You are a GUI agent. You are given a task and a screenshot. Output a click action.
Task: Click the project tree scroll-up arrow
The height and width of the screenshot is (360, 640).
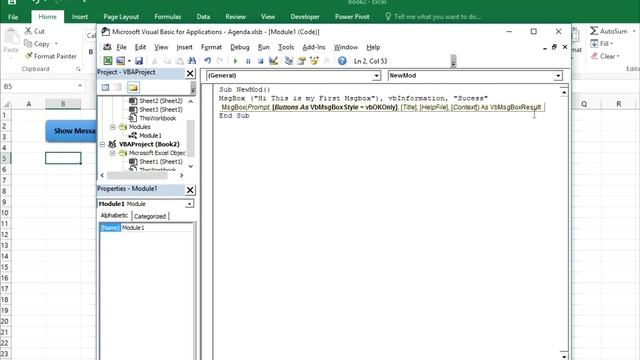(191, 101)
